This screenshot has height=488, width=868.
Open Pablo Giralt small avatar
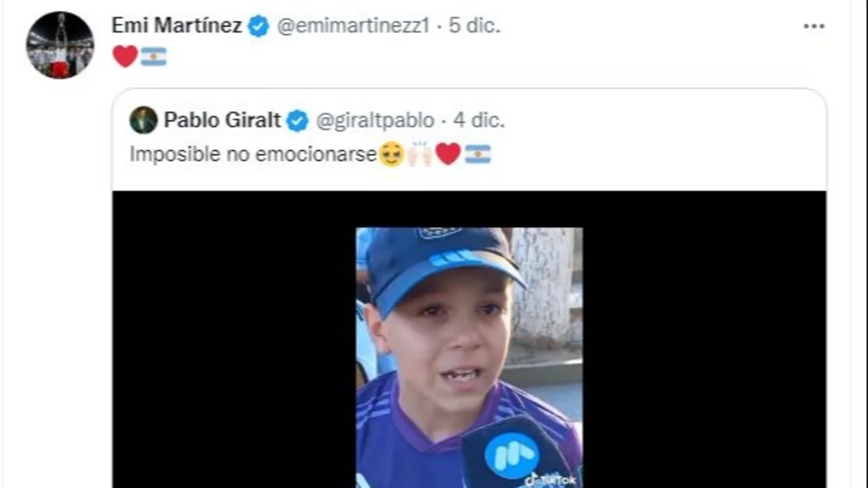point(144,120)
